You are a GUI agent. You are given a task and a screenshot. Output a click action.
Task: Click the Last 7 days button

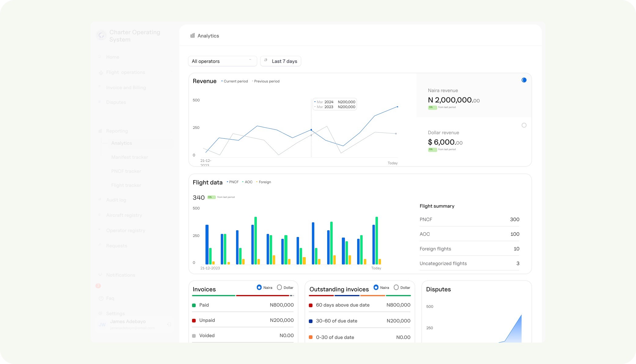(281, 61)
